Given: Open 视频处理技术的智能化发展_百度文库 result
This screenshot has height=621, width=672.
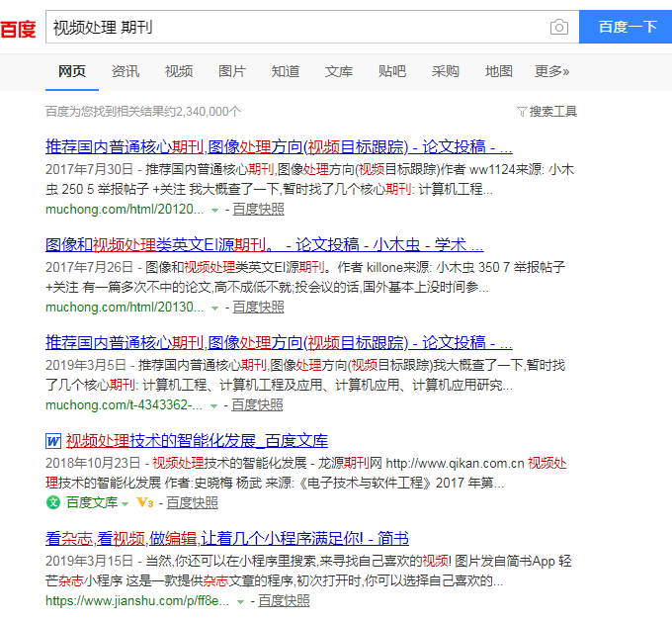Looking at the screenshot, I should [197, 441].
